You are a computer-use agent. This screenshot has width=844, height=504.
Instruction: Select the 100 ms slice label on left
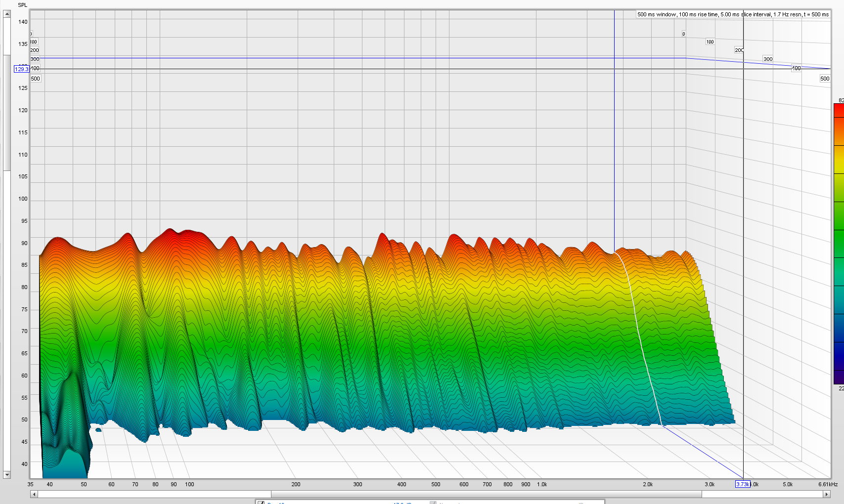33,42
